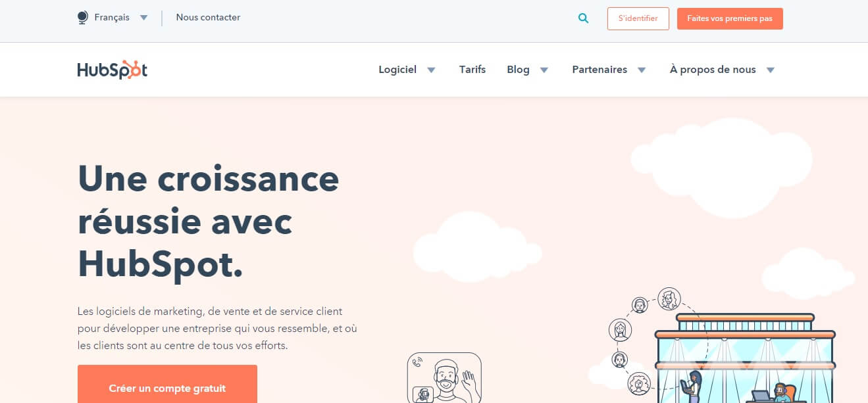Click the phone handset icon in video-call card
868x403 pixels.
[417, 362]
